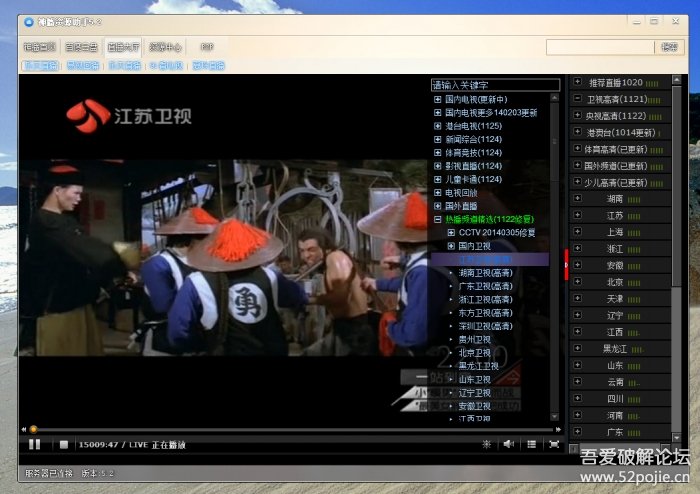Play 北京卫视 channel
Image resolution: width=700 pixels, height=494 pixels.
coord(475,353)
